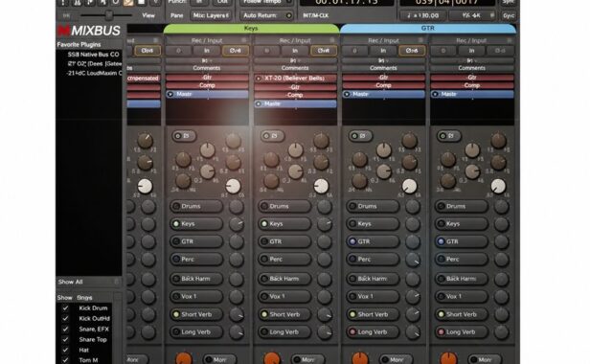Open the View menu in toolbar
This screenshot has height=364, width=590.
point(148,15)
